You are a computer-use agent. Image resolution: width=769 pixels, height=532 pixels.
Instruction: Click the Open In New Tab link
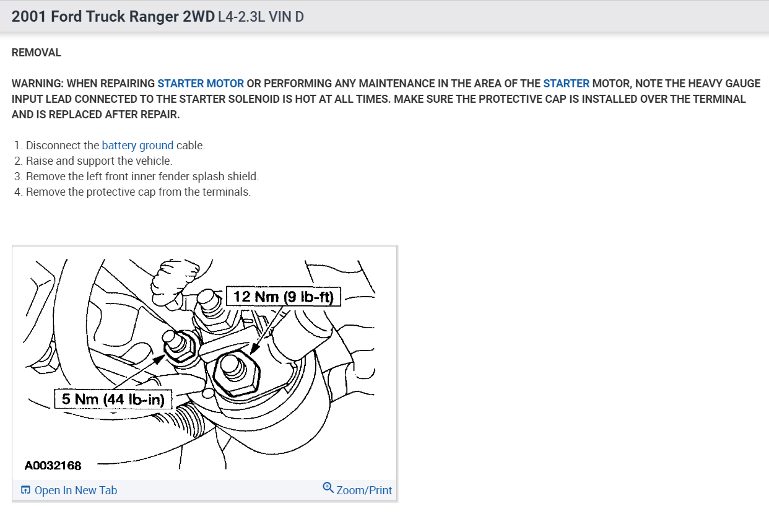click(x=76, y=491)
